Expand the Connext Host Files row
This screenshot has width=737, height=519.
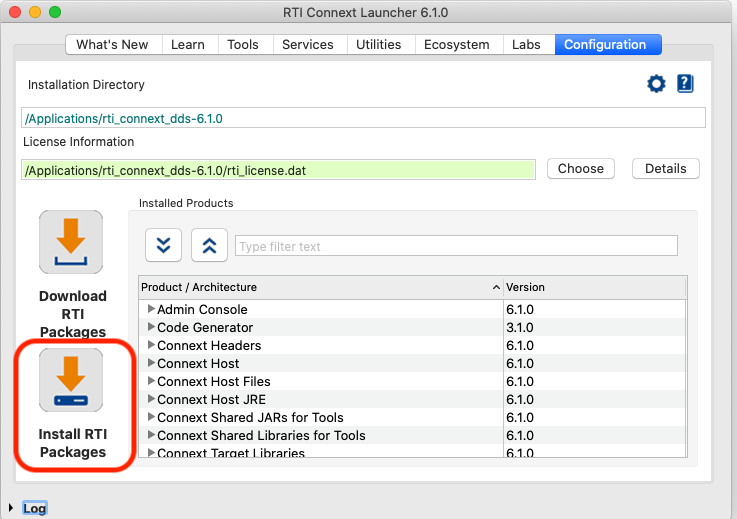151,380
